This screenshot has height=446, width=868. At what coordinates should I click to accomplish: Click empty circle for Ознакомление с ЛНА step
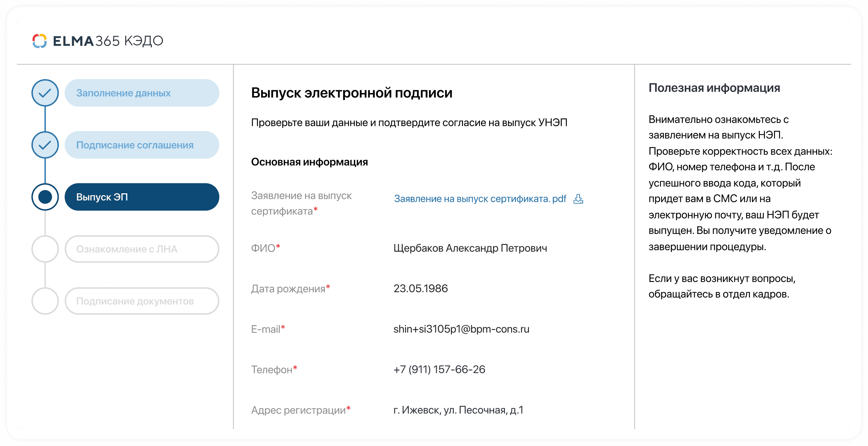coord(45,249)
